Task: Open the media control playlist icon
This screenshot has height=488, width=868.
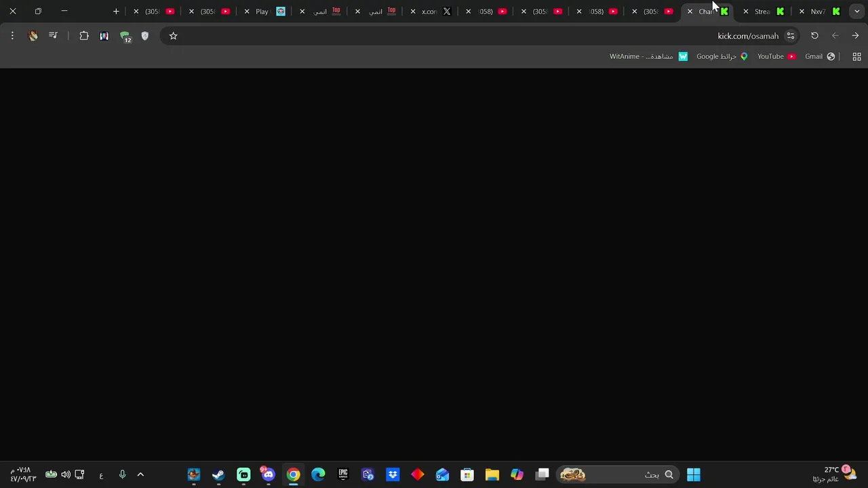Action: (53, 36)
